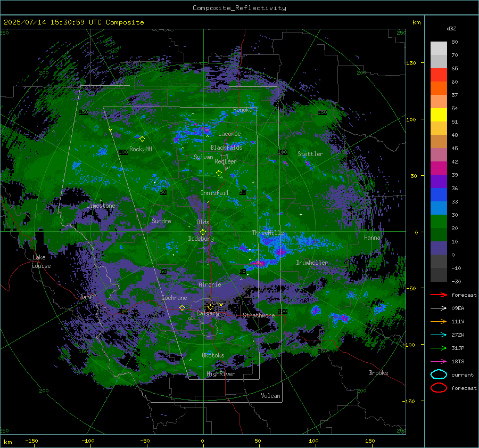This screenshot has height=448, width=479.
Task: Pick the blue 33-36 dBZ swatch
Action: [x=439, y=194]
